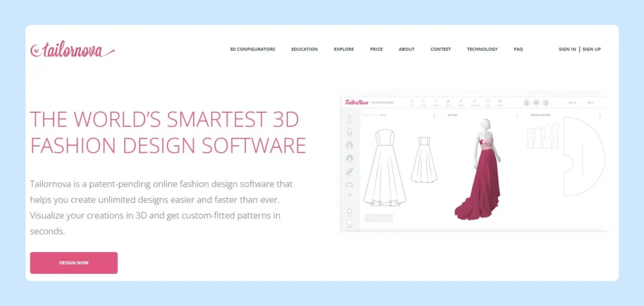Viewport: 644px width, 306px height.
Task: Click the TailorNova logo inside app preview
Action: click(x=357, y=102)
